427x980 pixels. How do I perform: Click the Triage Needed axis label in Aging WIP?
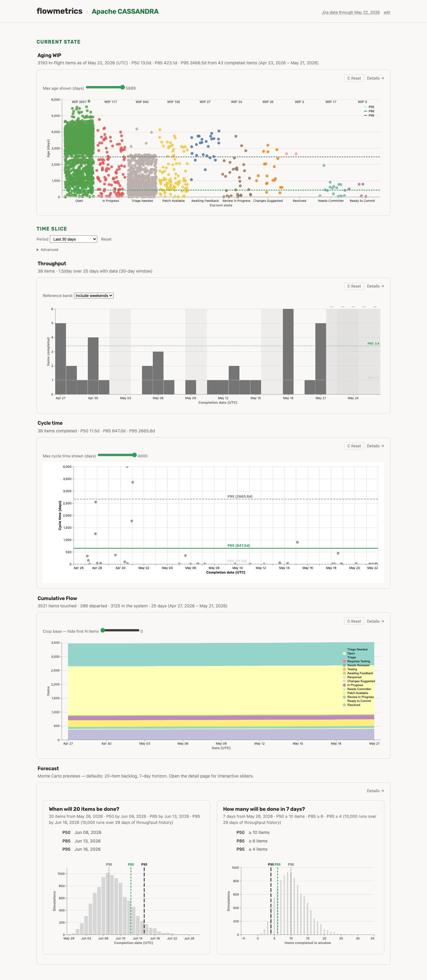click(x=142, y=201)
